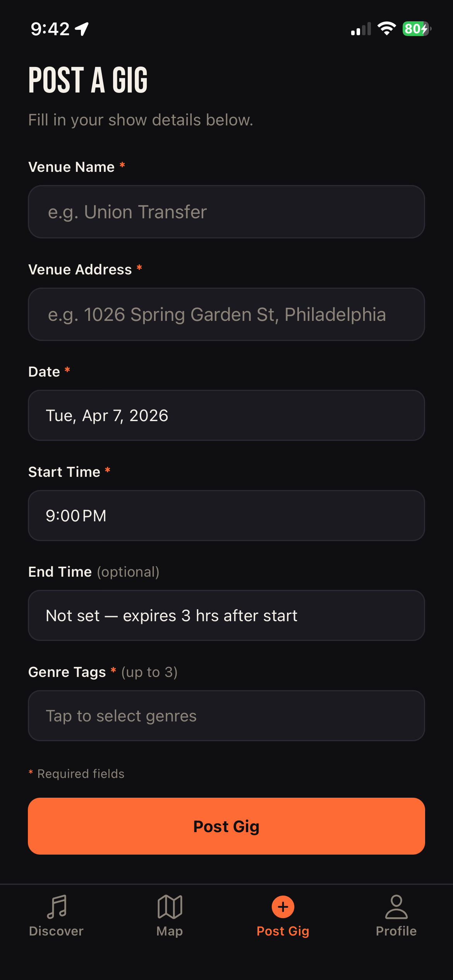Tap the Wi-Fi status icon

pos(386,29)
